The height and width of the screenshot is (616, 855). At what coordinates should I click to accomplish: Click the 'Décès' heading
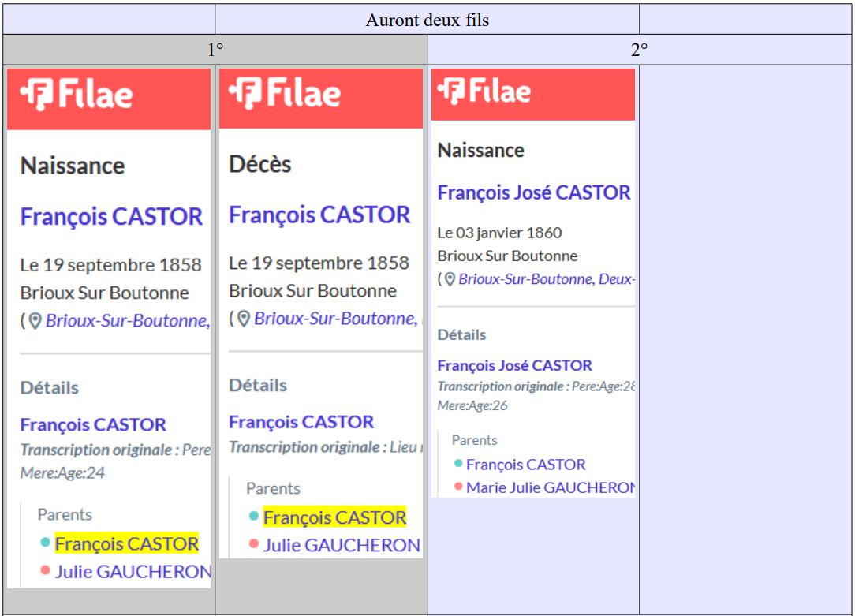coord(260,164)
